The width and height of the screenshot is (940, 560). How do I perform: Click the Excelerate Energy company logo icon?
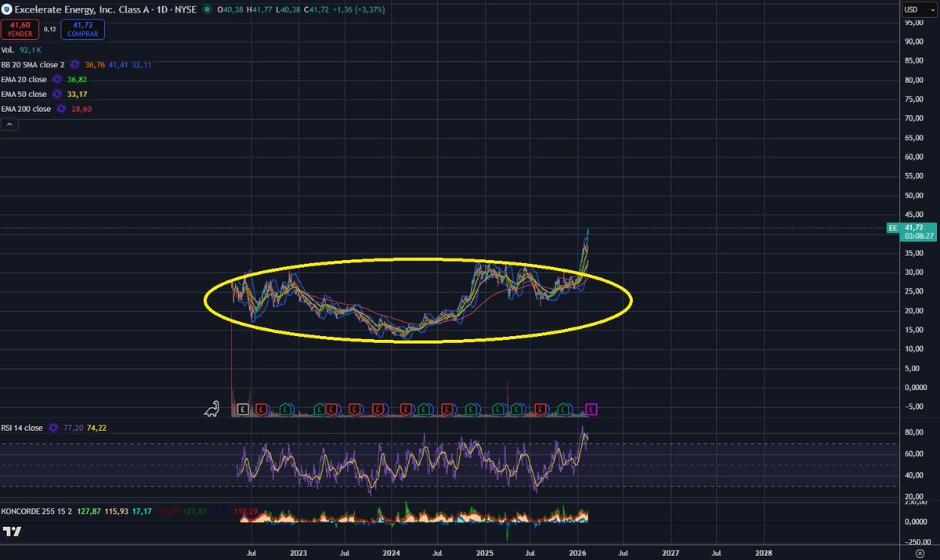pos(5,9)
